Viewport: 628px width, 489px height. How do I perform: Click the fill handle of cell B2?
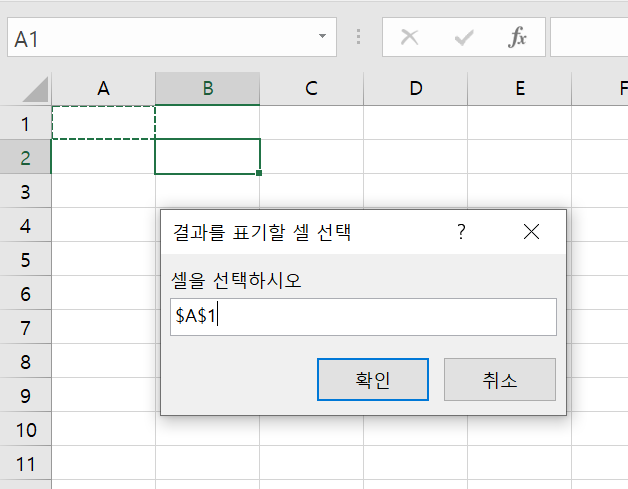(259, 173)
